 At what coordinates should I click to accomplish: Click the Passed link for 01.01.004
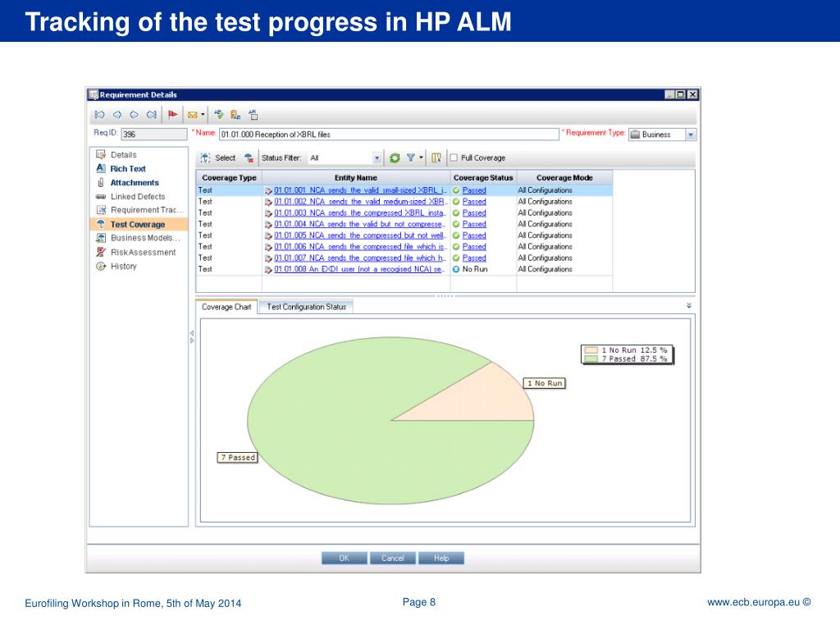pos(474,225)
